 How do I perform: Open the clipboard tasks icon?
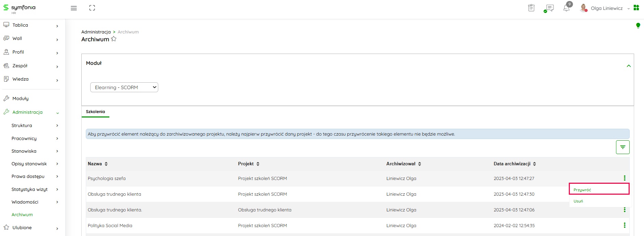click(x=531, y=8)
